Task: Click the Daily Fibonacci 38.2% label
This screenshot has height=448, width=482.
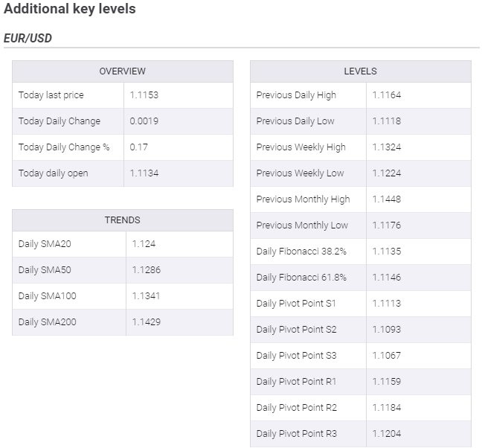Action: (x=301, y=252)
